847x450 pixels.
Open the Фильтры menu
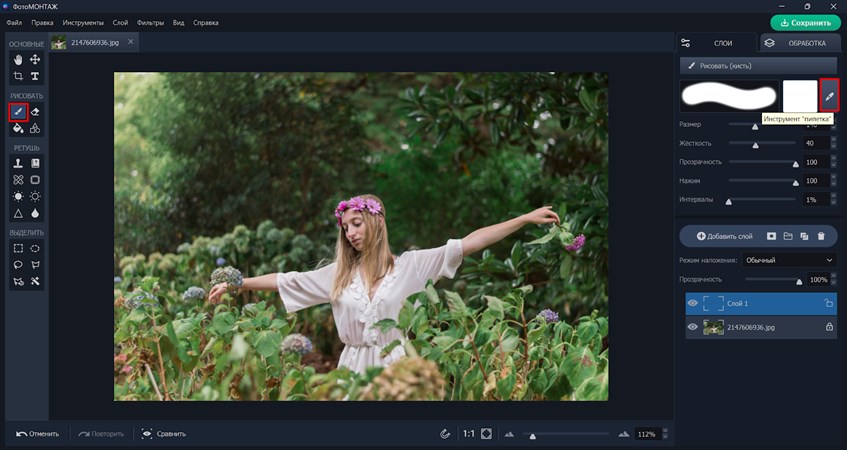pos(150,22)
